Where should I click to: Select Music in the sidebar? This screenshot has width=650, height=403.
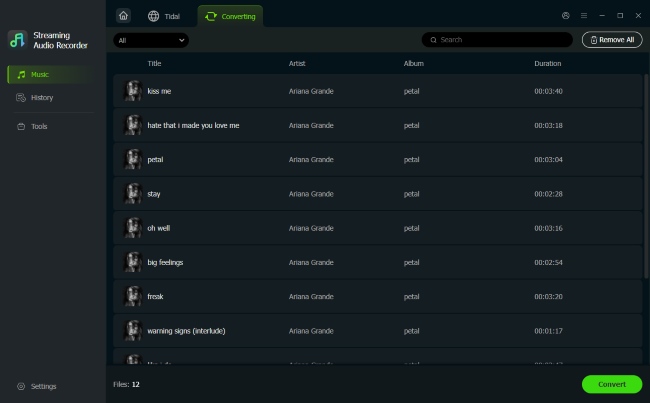(50, 75)
